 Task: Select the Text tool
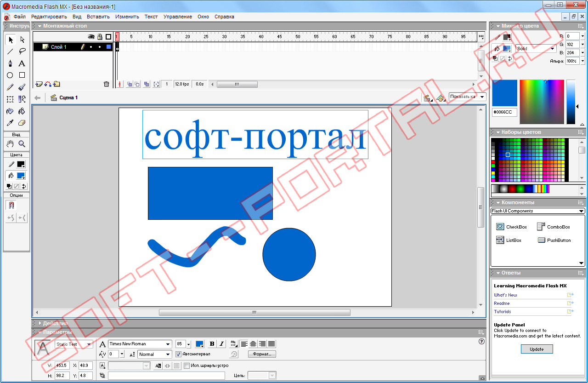(22, 63)
